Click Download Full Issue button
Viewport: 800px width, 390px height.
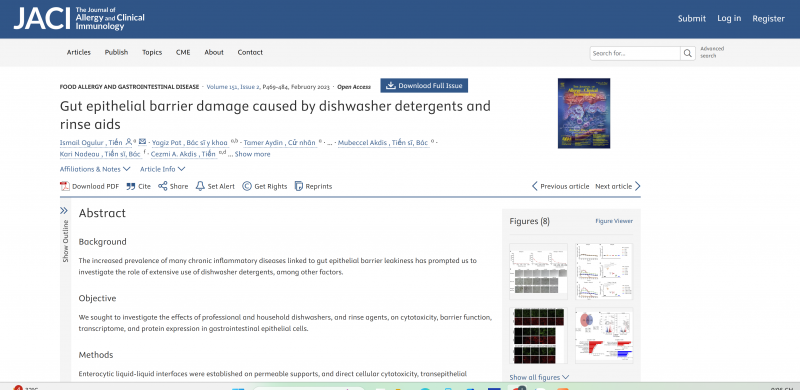click(424, 86)
